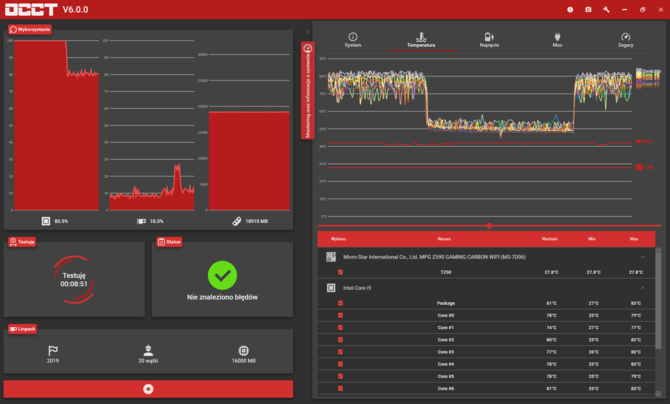Click the motherboard icon next to Micro-Star row
Image resolution: width=670 pixels, height=404 pixels.
coord(331,257)
